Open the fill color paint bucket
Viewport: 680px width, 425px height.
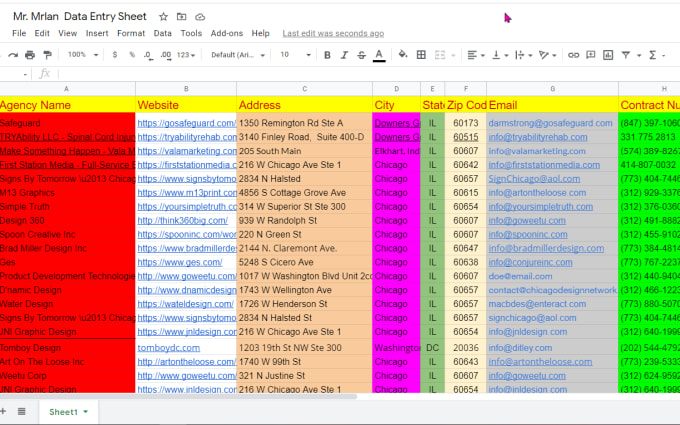(x=403, y=55)
